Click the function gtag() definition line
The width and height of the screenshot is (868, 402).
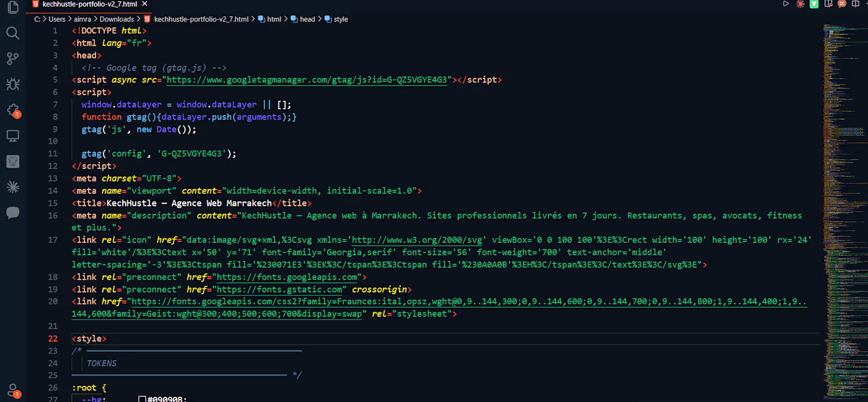pyautogui.click(x=189, y=117)
